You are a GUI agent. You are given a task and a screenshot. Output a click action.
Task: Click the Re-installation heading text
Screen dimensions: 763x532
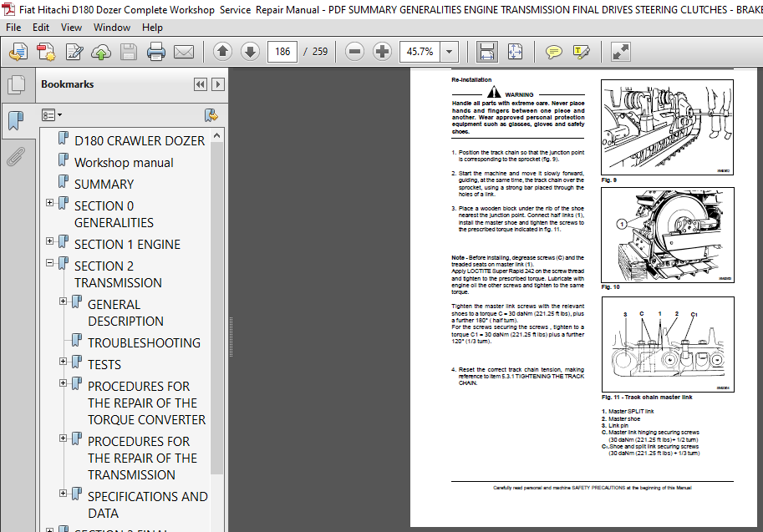(471, 79)
